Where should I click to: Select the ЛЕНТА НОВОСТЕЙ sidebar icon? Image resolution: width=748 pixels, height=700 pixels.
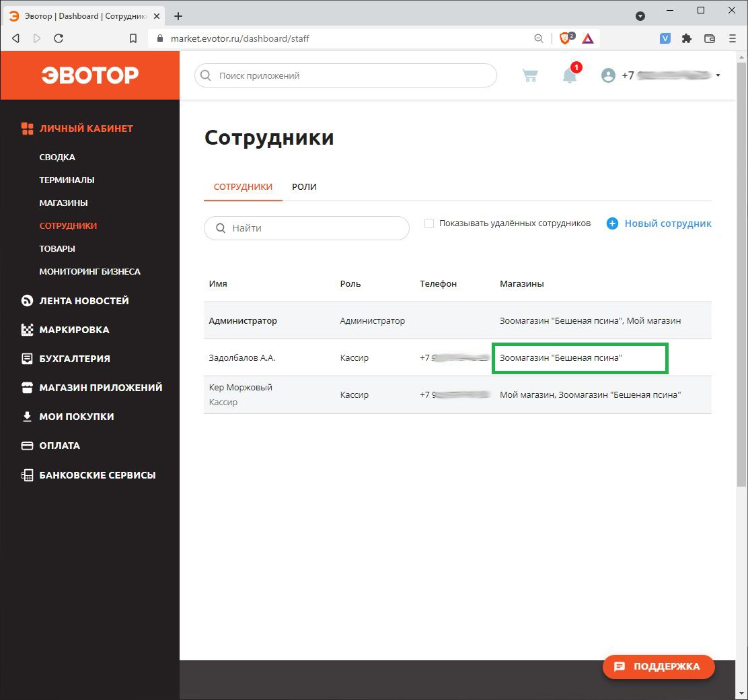tap(27, 300)
